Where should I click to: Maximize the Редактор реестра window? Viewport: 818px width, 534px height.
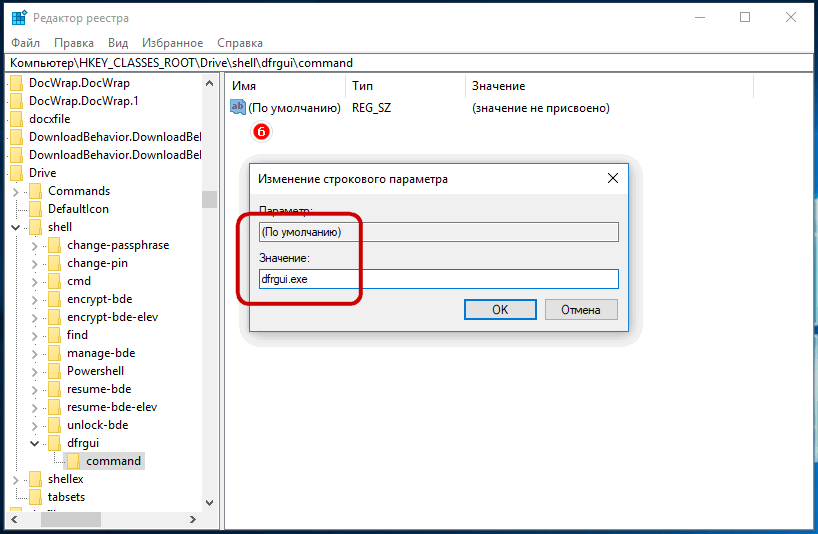tap(745, 17)
